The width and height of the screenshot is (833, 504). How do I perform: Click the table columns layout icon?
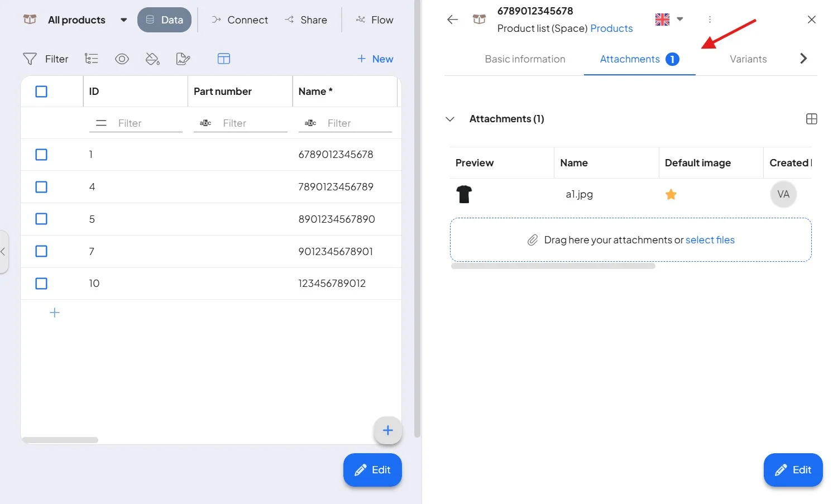[x=224, y=59]
